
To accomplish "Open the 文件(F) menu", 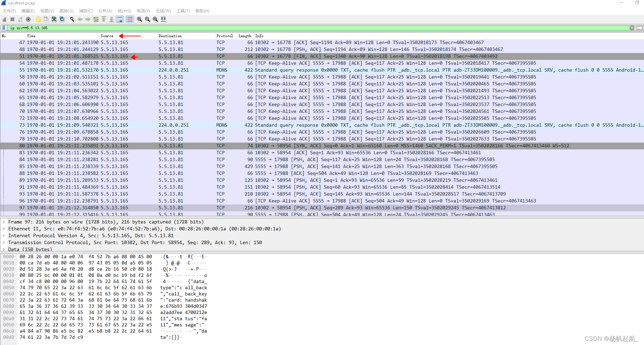I will point(9,11).
